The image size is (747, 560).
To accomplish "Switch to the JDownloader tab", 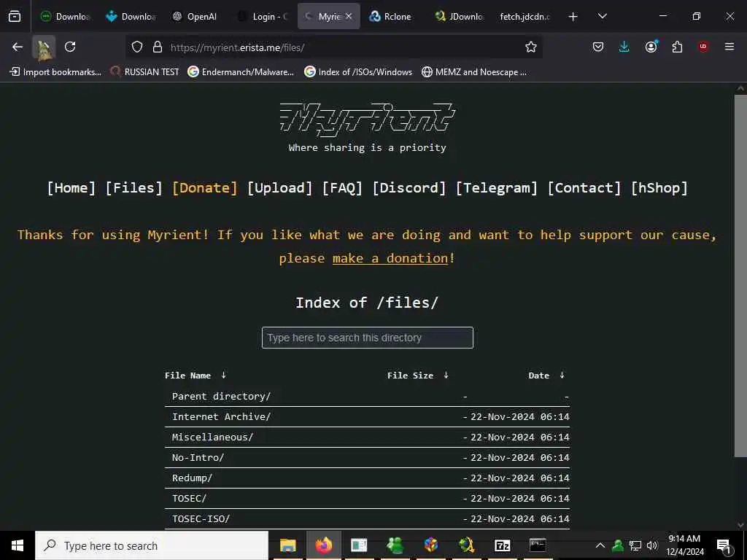I will coord(459,16).
